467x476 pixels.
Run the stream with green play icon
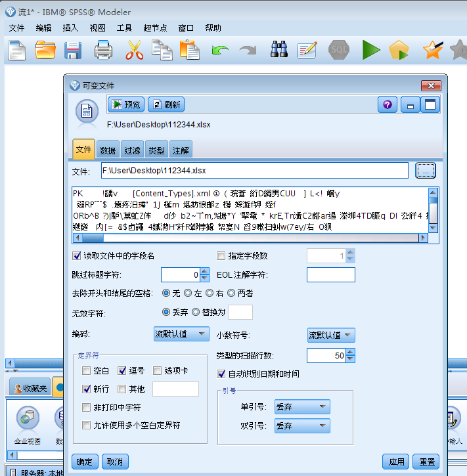click(x=371, y=50)
